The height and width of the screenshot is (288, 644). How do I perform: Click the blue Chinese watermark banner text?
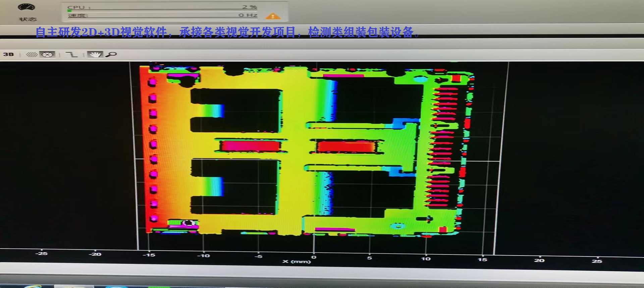tap(227, 32)
